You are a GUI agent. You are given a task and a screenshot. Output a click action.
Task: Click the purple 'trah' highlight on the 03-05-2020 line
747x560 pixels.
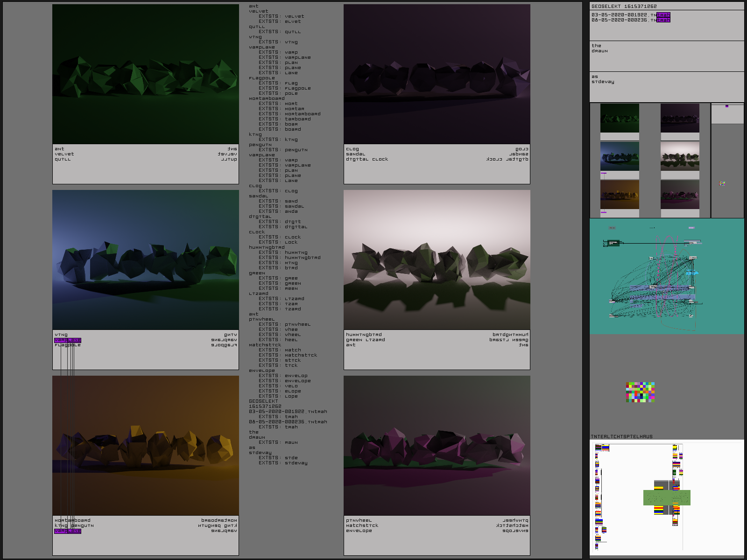pos(663,15)
